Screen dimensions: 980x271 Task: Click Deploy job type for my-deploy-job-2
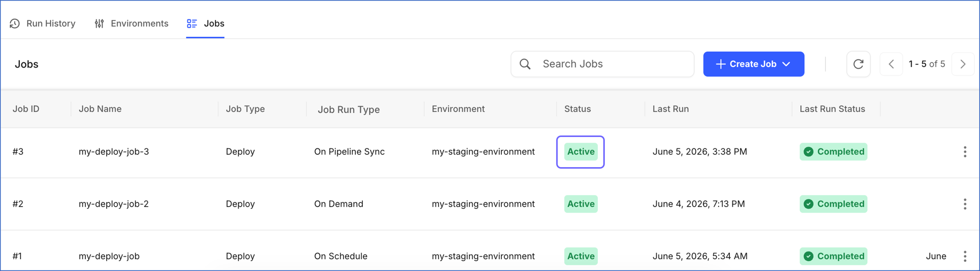coord(240,204)
